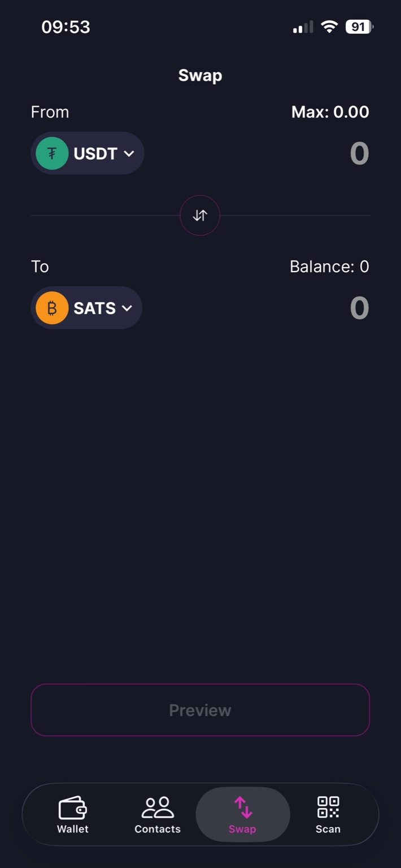The height and width of the screenshot is (868, 401).
Task: Tap the Max: 0.00 amount link
Action: click(x=330, y=112)
